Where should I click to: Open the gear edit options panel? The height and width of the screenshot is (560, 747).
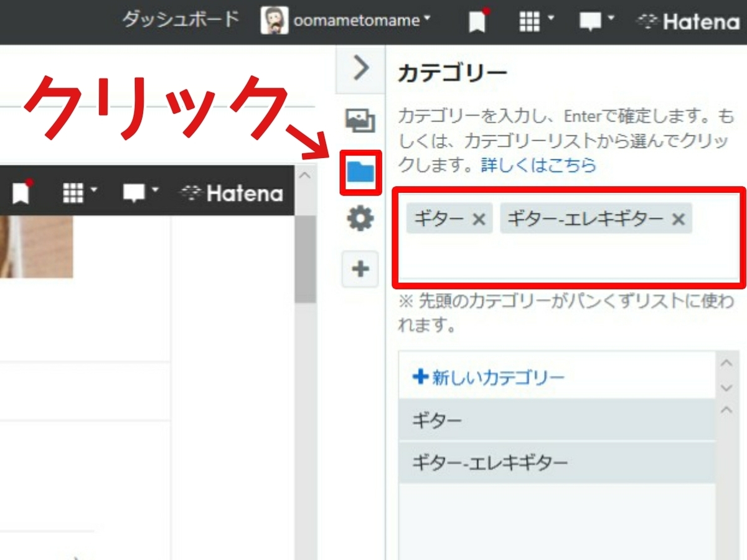pyautogui.click(x=360, y=219)
